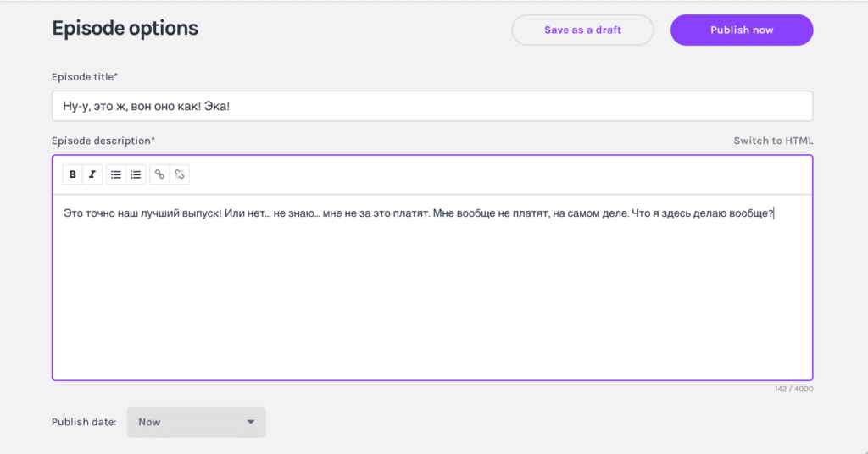Viewport: 868px width, 454px height.
Task: Toggle italic formatting in the description editor
Action: pos(92,174)
